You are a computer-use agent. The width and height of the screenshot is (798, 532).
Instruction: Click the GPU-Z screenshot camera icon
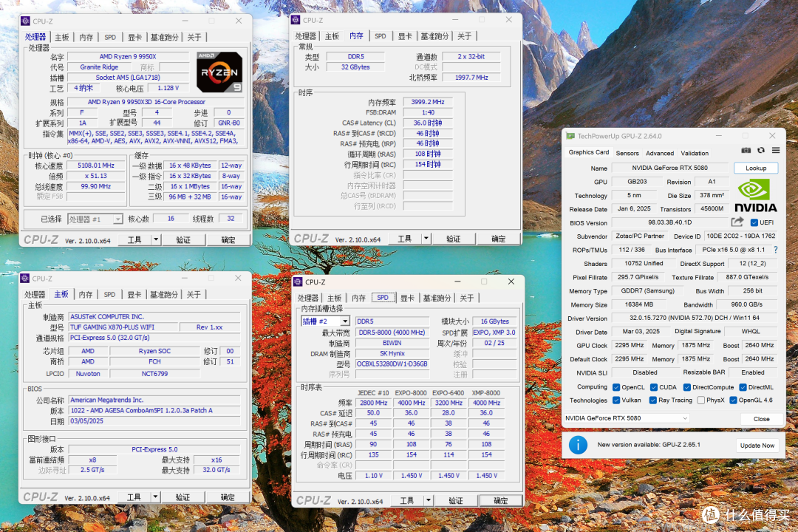click(746, 151)
